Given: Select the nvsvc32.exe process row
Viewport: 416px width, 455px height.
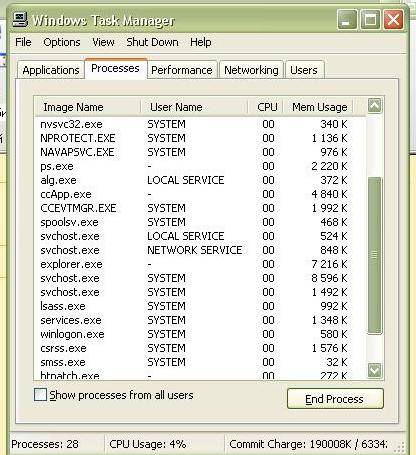Looking at the screenshot, I should [x=200, y=124].
